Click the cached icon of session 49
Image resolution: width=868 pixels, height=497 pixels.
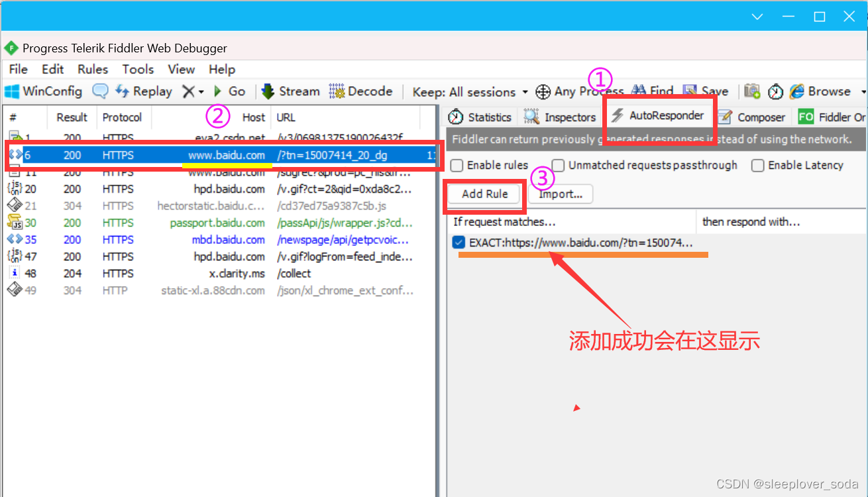click(x=15, y=290)
